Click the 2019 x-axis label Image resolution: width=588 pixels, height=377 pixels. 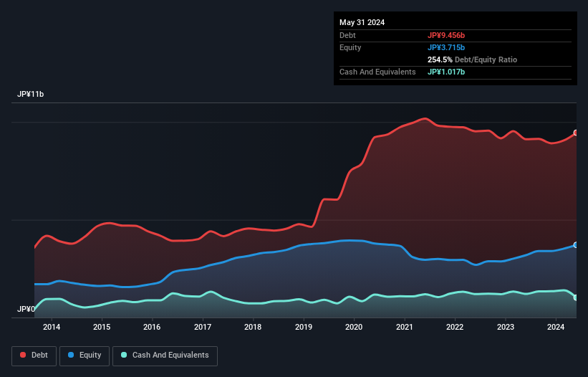304,327
